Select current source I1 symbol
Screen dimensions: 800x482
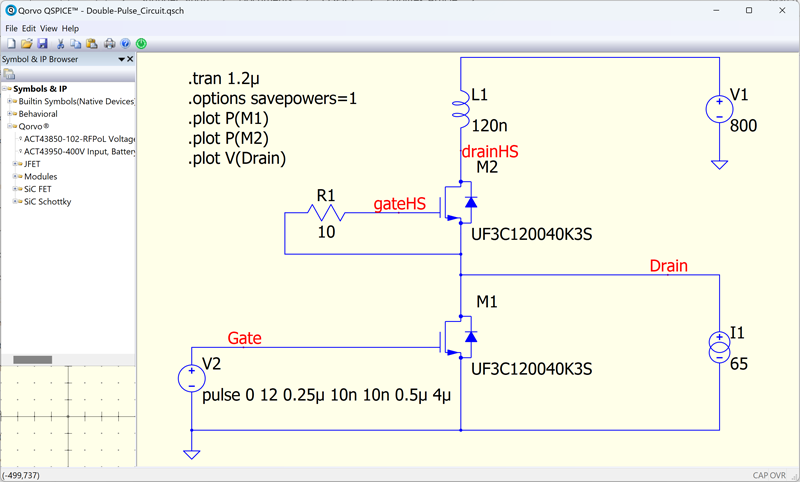click(x=719, y=348)
